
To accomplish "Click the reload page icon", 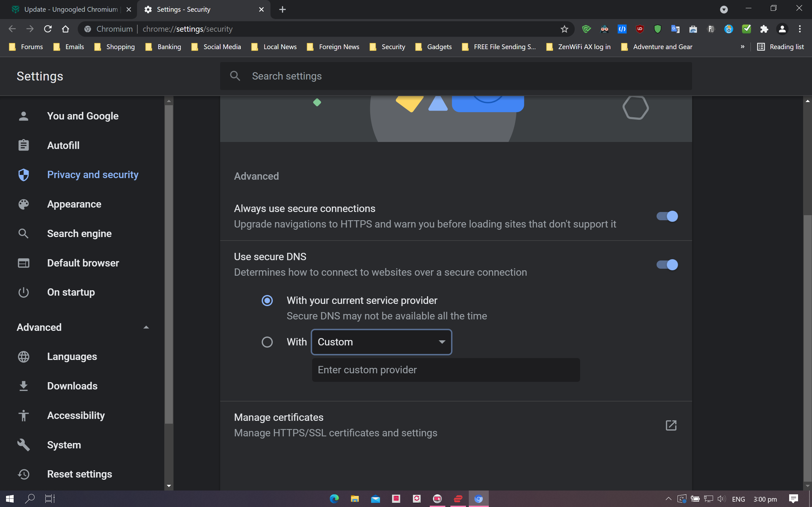I will click(x=48, y=29).
